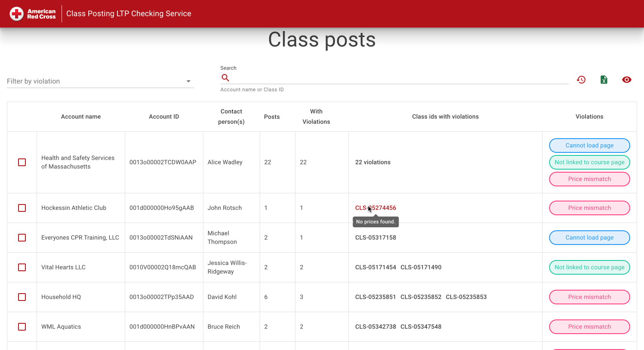The width and height of the screenshot is (644, 350).
Task: Click account ID 0010V00002Q18mcQAB
Action: 163,267
